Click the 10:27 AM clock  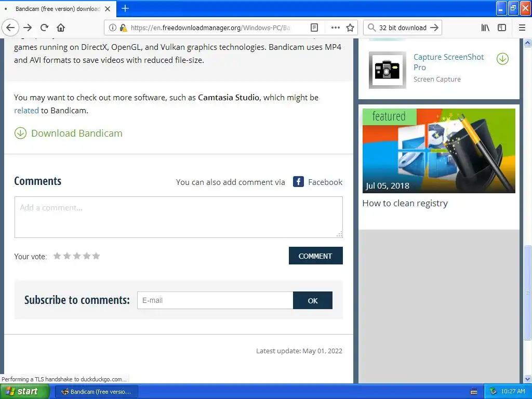click(x=513, y=392)
